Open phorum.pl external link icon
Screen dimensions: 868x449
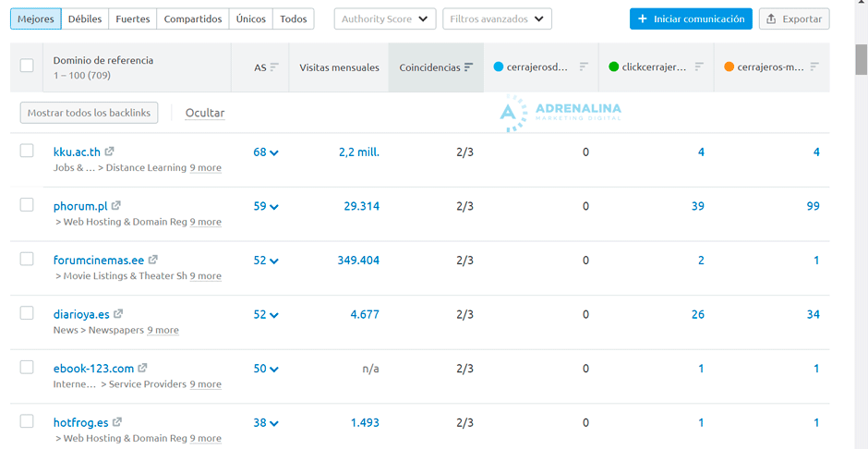tap(115, 205)
